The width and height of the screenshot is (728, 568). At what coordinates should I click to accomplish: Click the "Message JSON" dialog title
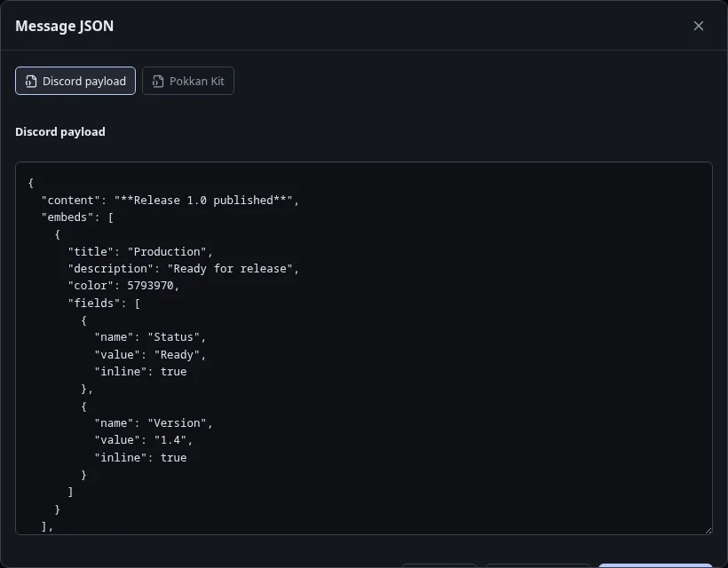click(x=65, y=26)
